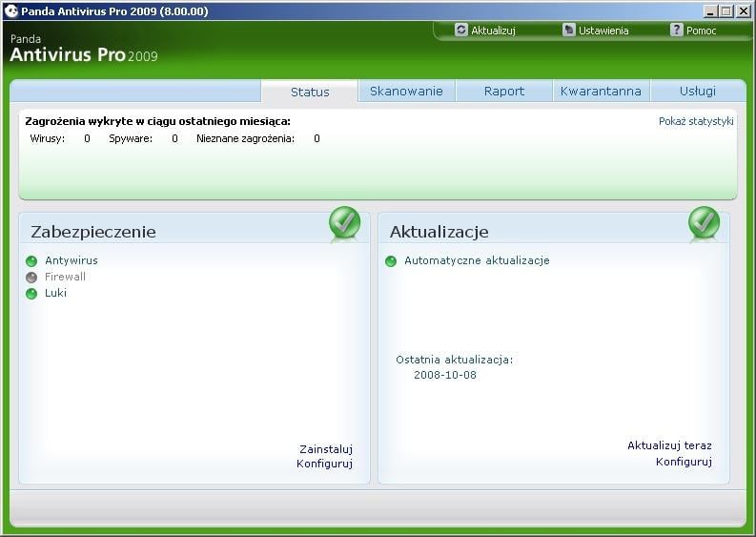Open Ustawienia from the top bar
Image resolution: width=756 pixels, height=537 pixels.
(x=603, y=31)
